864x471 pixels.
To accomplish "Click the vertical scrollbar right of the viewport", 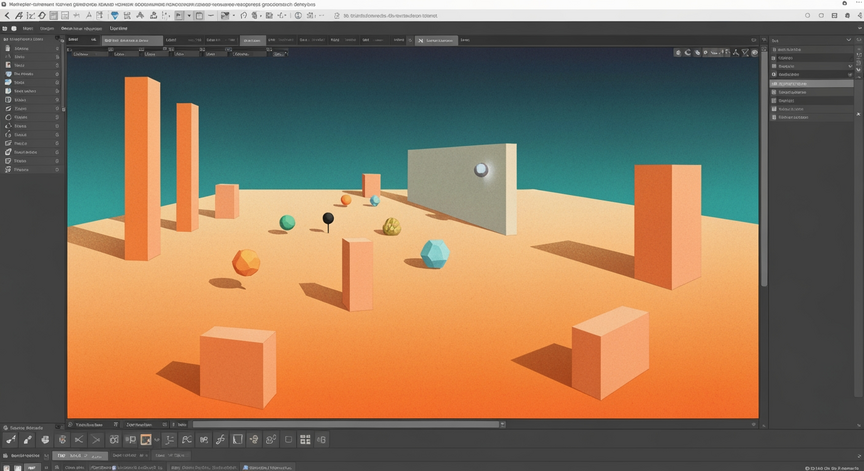I will [x=764, y=170].
